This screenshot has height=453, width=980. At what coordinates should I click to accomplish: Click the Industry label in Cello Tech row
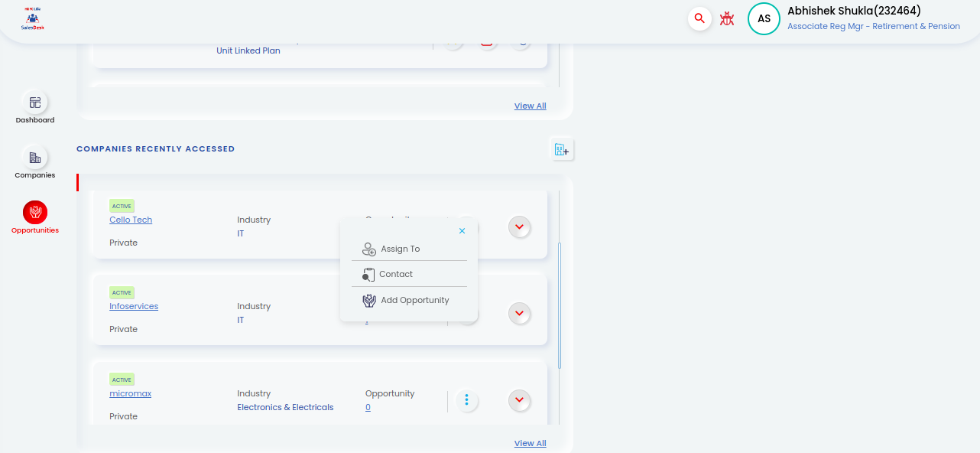click(x=254, y=220)
